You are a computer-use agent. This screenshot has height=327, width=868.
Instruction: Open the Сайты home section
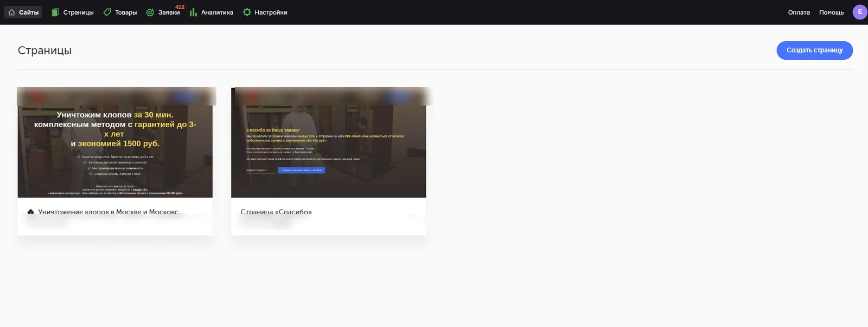[x=23, y=12]
